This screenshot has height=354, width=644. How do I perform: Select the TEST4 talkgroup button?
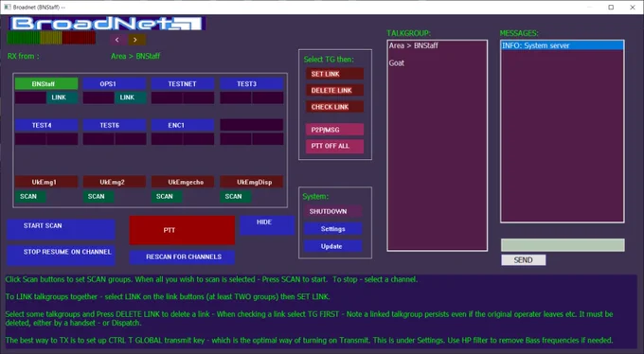[x=46, y=125]
